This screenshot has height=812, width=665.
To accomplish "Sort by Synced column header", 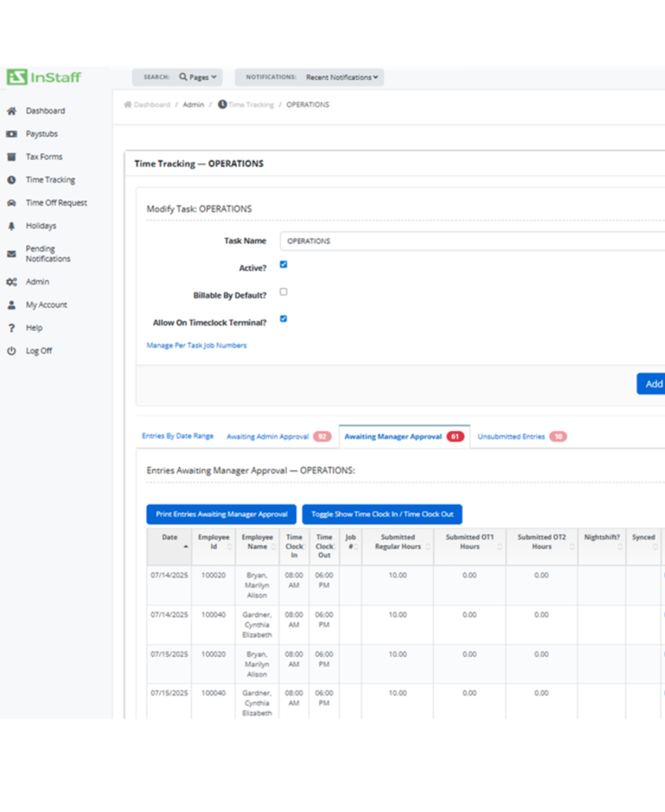I will (644, 547).
